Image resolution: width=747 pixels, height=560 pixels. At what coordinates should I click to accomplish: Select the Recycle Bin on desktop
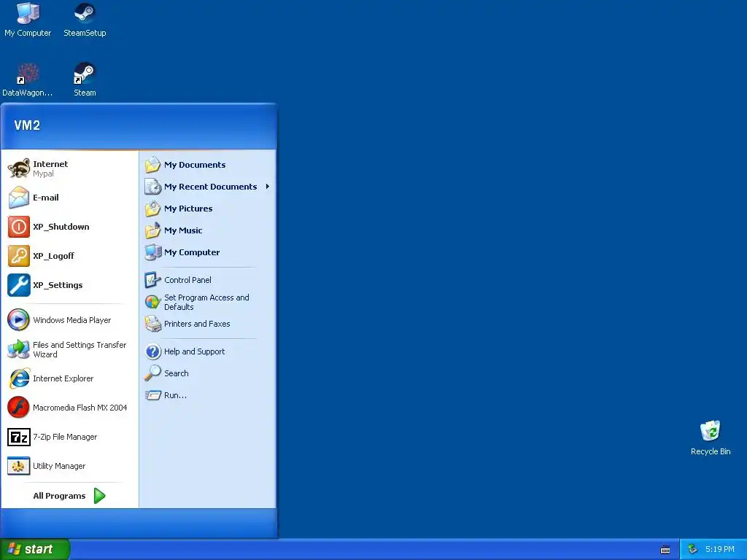click(x=711, y=437)
